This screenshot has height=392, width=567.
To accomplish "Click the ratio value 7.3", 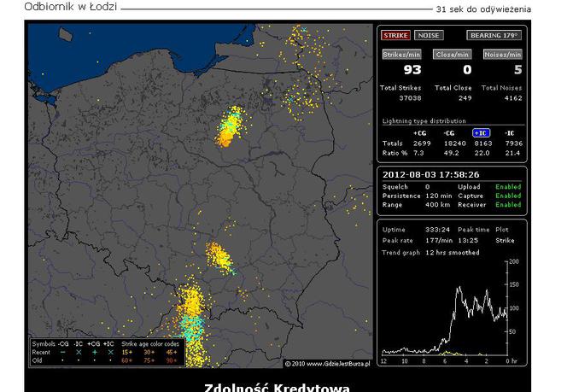I will (x=418, y=153).
